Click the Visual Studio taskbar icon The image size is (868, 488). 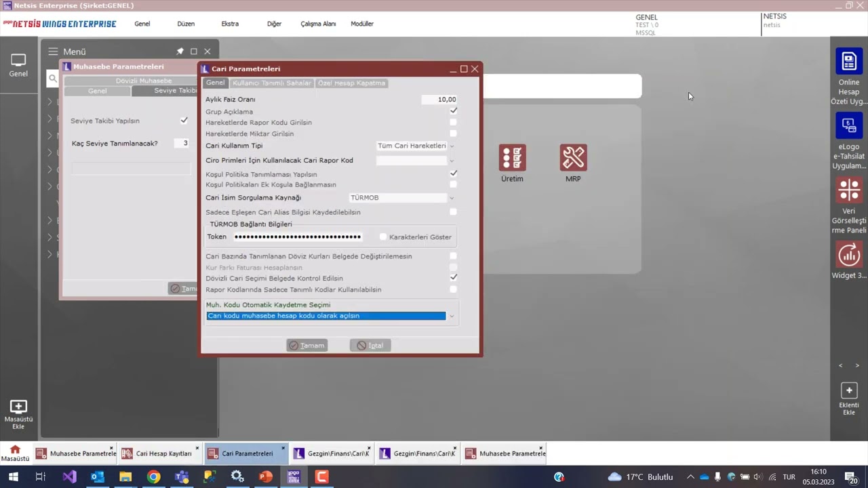click(69, 476)
